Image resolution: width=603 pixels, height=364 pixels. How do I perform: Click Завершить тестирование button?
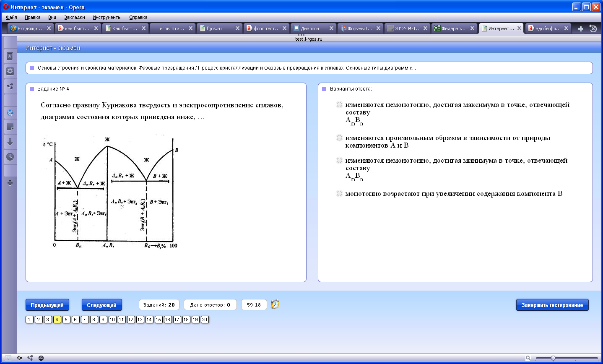point(552,305)
